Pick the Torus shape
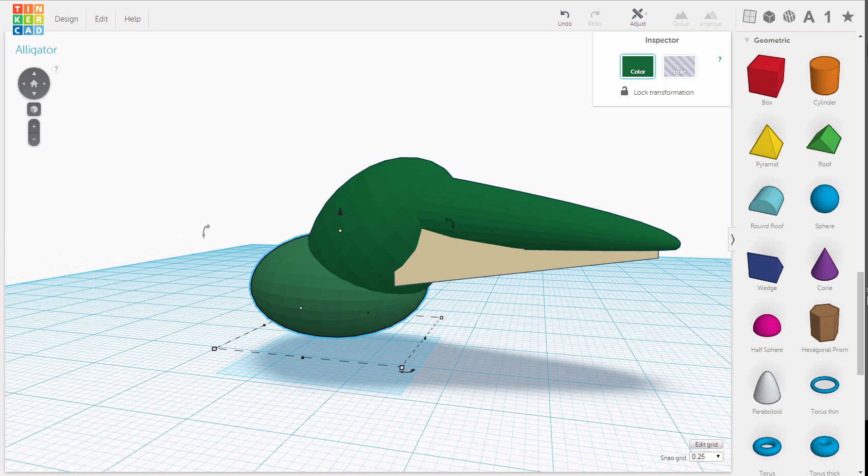The image size is (868, 476). point(767,446)
